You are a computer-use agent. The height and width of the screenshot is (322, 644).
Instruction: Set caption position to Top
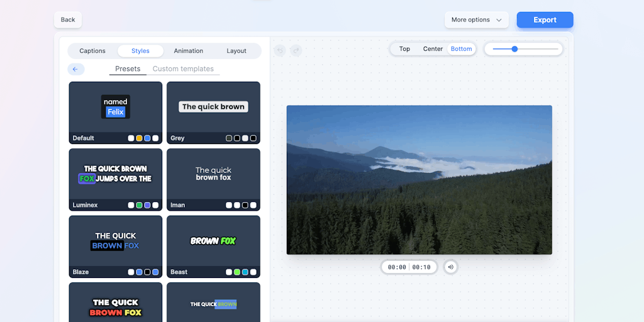404,49
